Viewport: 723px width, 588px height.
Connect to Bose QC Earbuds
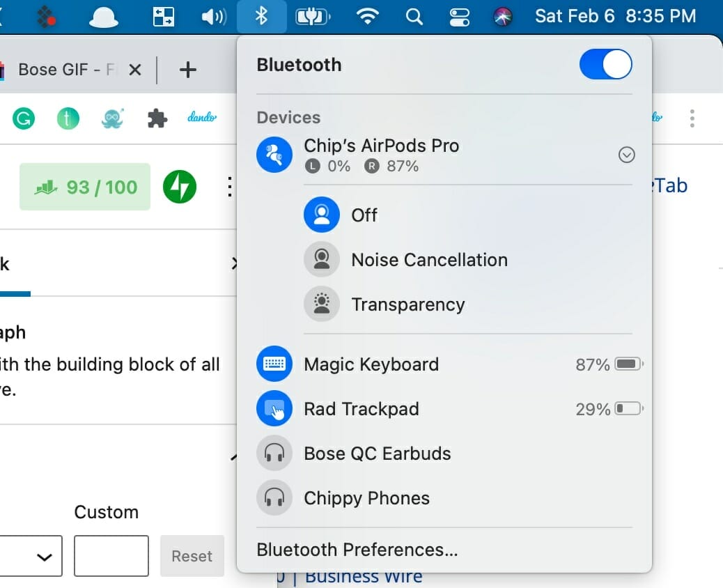(377, 454)
